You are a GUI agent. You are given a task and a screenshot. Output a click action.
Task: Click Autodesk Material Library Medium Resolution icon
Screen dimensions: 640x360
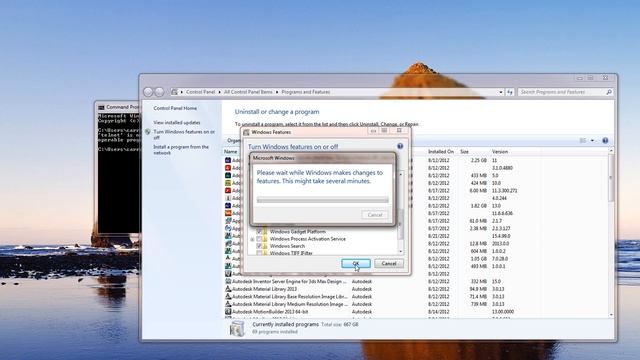(228, 304)
